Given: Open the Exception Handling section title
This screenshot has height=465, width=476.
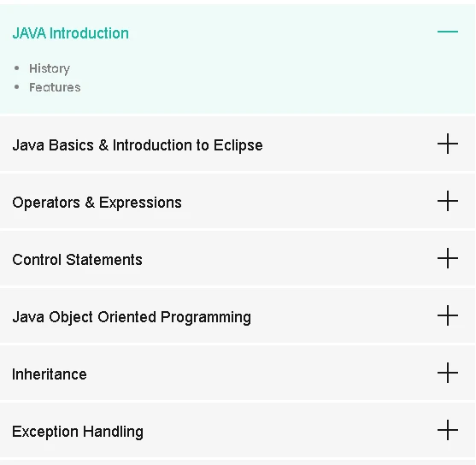Looking at the screenshot, I should [78, 432].
